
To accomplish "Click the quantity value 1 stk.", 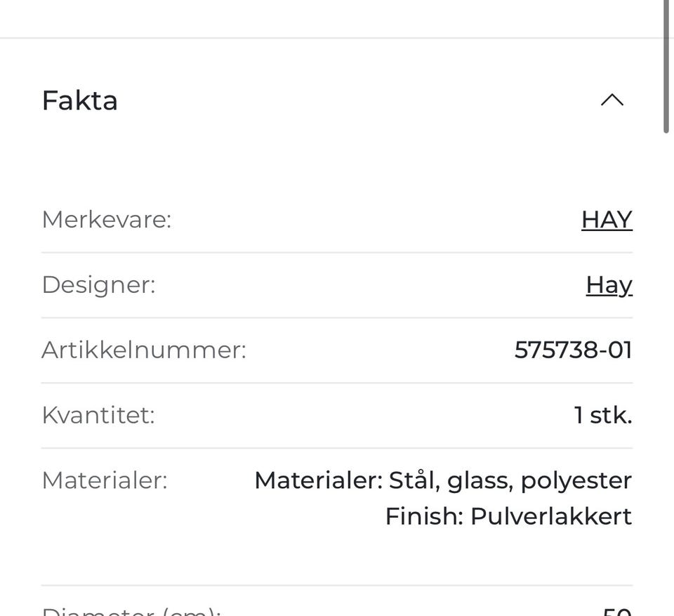I will (x=602, y=415).
